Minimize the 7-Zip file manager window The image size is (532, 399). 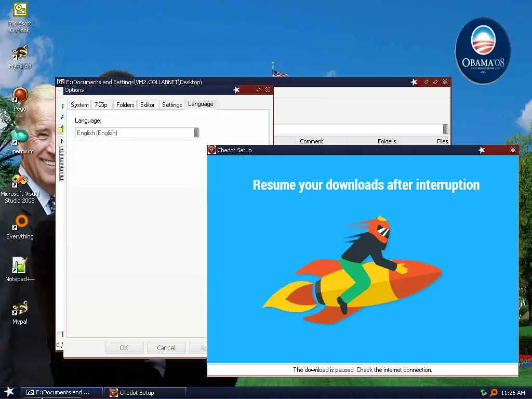[x=426, y=82]
